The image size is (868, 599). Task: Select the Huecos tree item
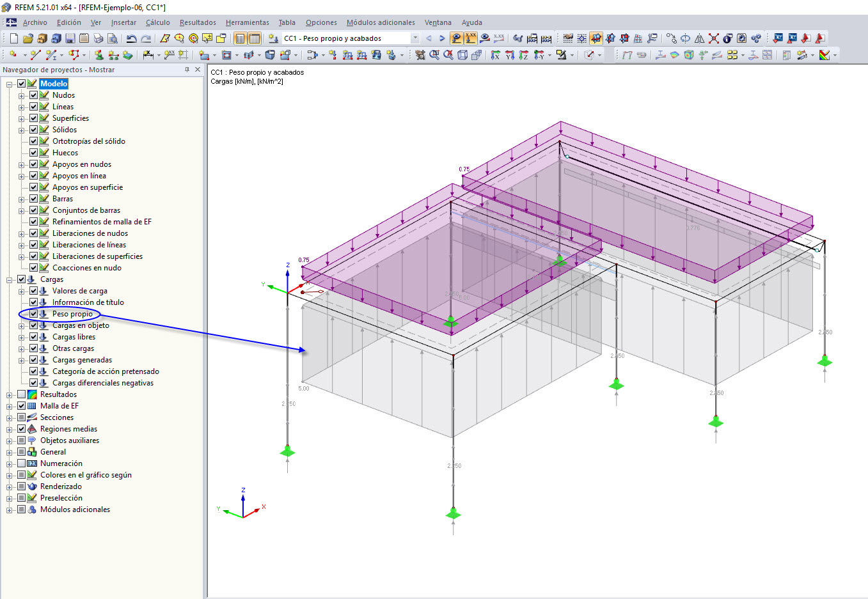coord(65,153)
